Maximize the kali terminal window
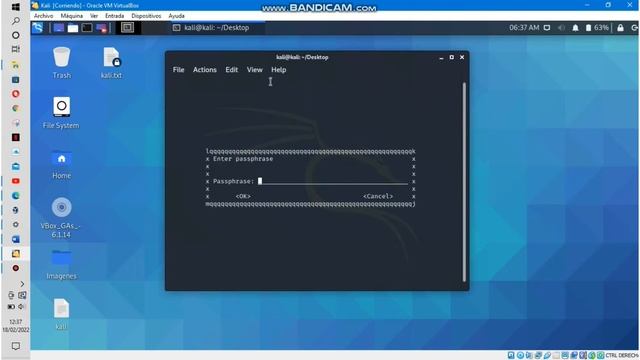Viewport: 640px width, 360px height. pyautogui.click(x=451, y=57)
